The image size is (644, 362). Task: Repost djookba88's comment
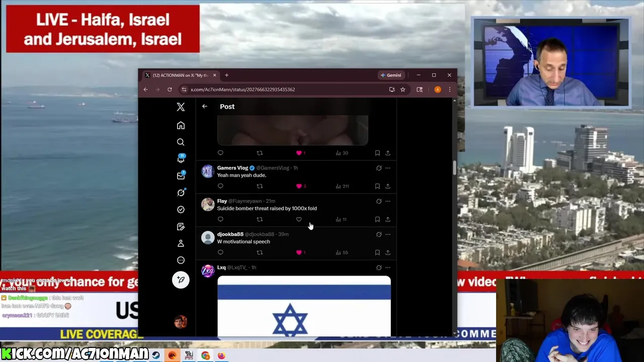[x=260, y=252]
